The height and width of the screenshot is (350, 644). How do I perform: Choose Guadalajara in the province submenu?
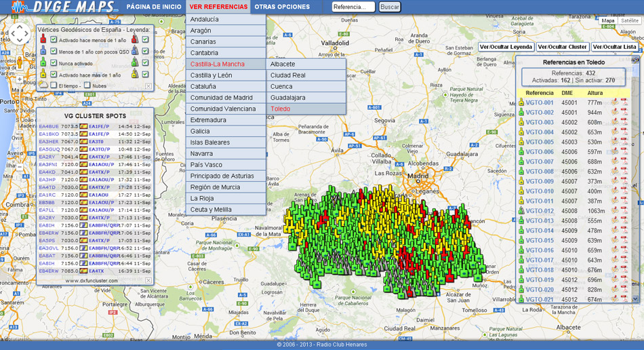tap(306, 98)
